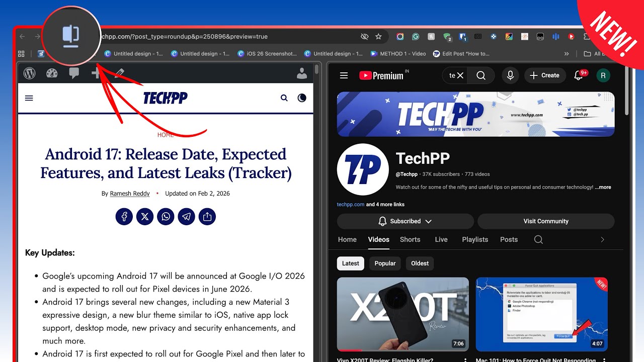Open the Vivo X200T review video thumbnail
This screenshot has height=362, width=644.
point(403,314)
